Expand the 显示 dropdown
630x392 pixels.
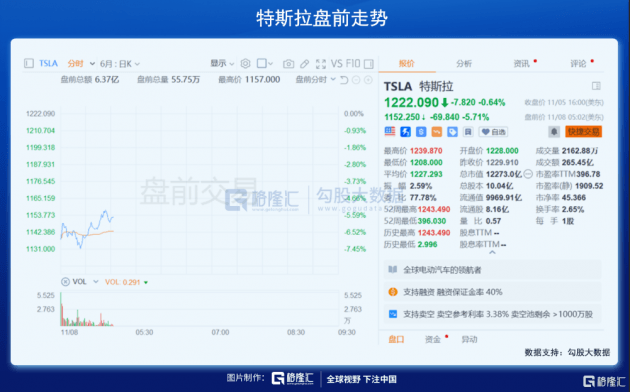(222, 63)
